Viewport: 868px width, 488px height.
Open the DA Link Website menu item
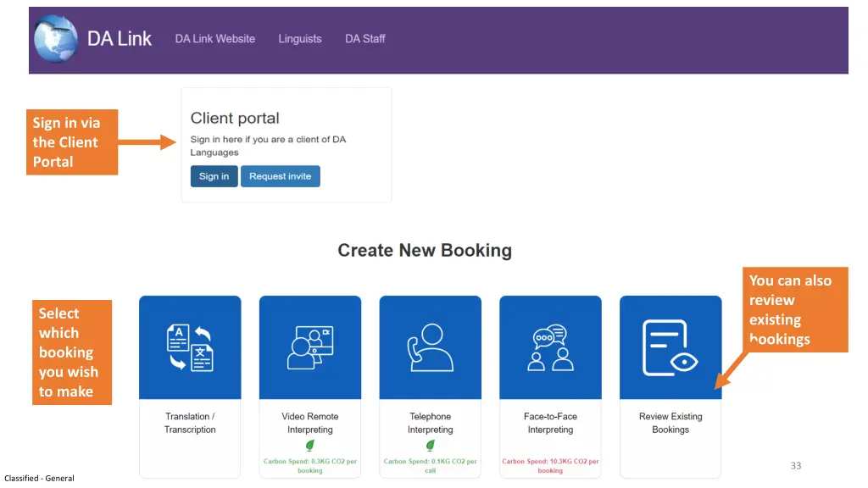214,39
